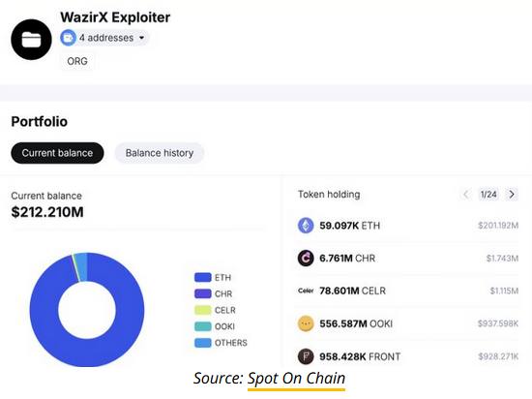This screenshot has width=532, height=399.
Task: Open the Spot On Chain source link
Action: click(x=296, y=379)
